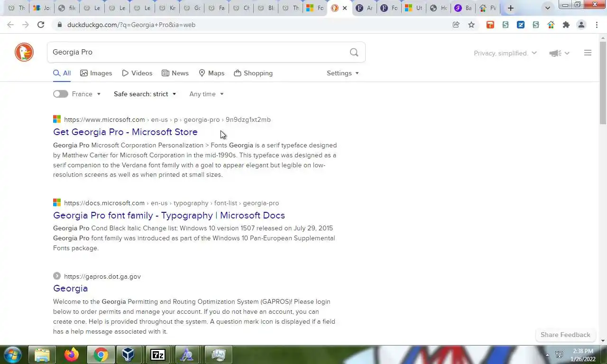Open the hamburger side menu
Viewport: 607px width, 364px height.
(x=588, y=53)
